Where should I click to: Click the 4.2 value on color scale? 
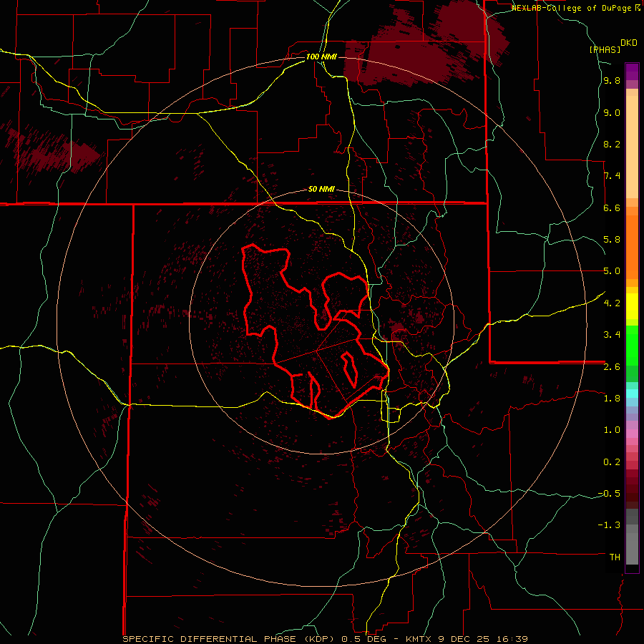click(612, 303)
